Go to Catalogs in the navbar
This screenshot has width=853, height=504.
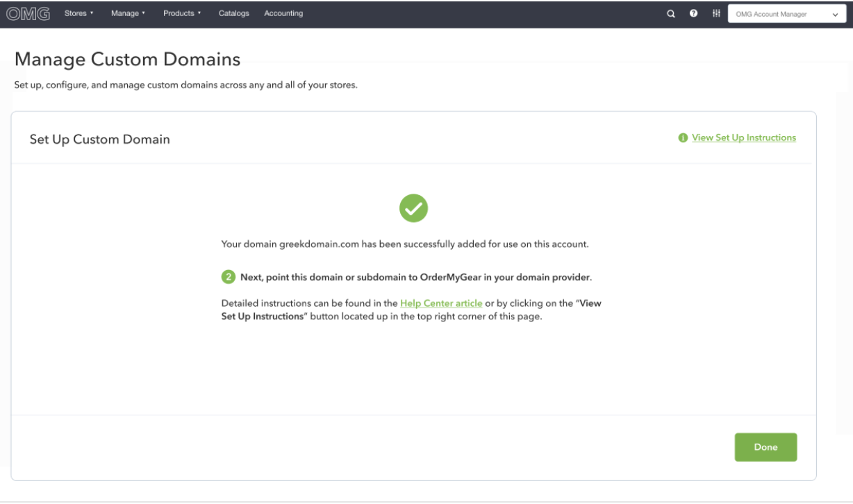pos(234,13)
